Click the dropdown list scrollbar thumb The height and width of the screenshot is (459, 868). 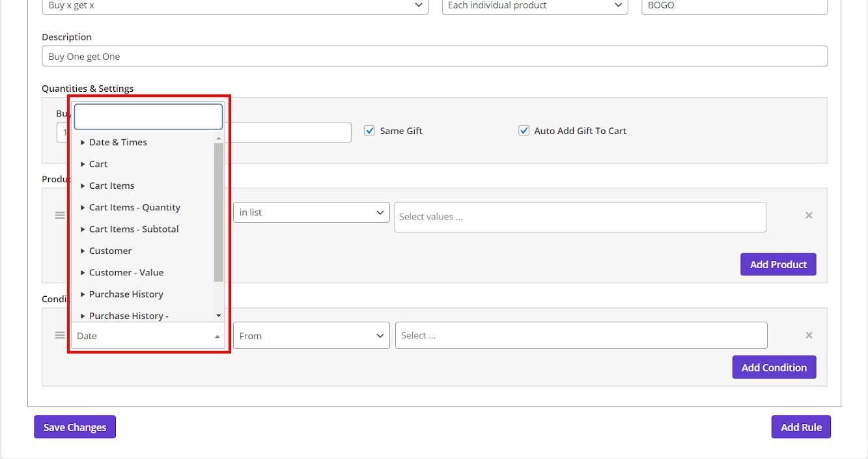(219, 212)
